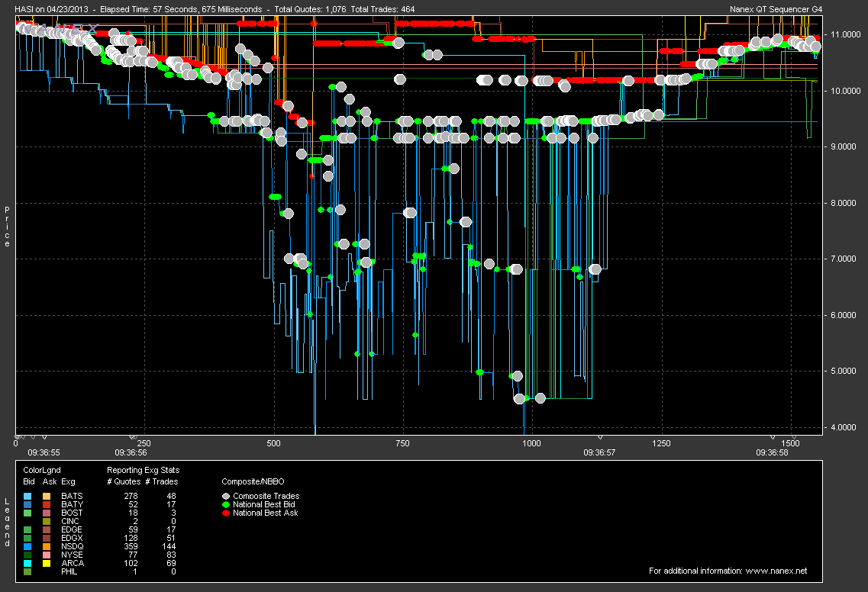Click the 'Composite/NBBO' legend heading

point(253,482)
